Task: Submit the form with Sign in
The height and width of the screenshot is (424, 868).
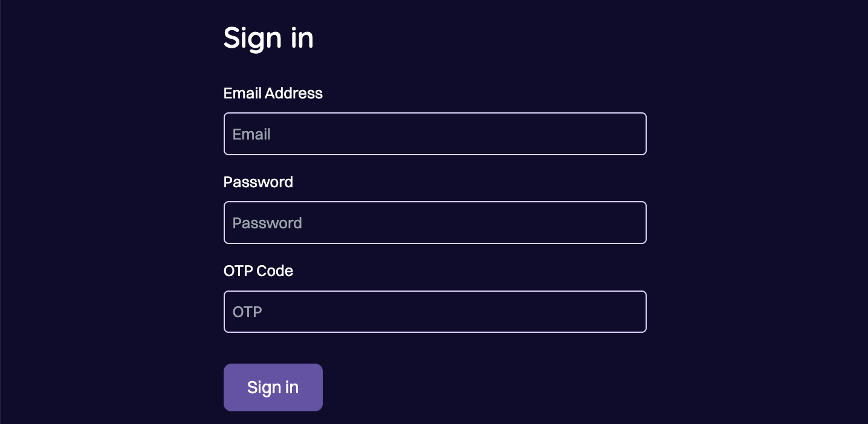Action: click(273, 387)
